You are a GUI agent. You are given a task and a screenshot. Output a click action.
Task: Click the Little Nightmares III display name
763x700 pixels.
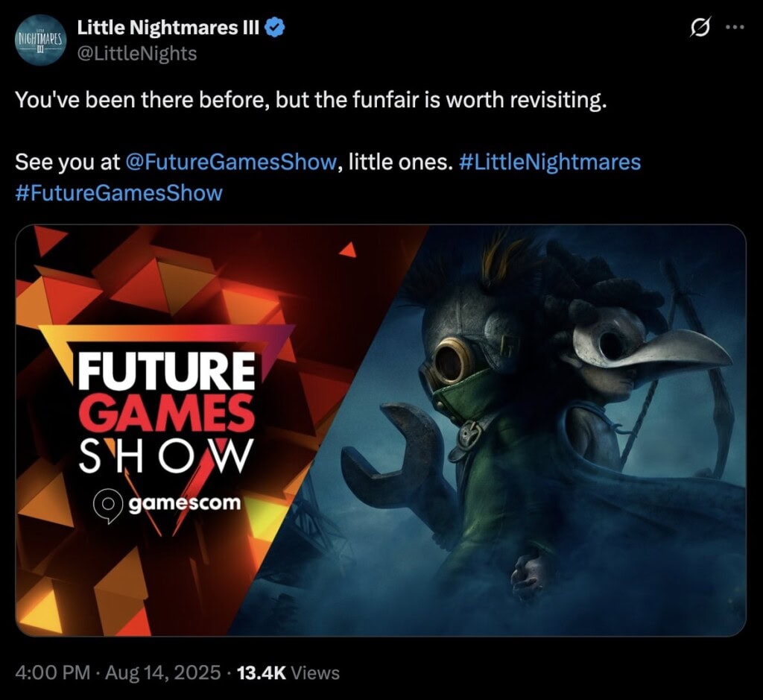[x=168, y=28]
